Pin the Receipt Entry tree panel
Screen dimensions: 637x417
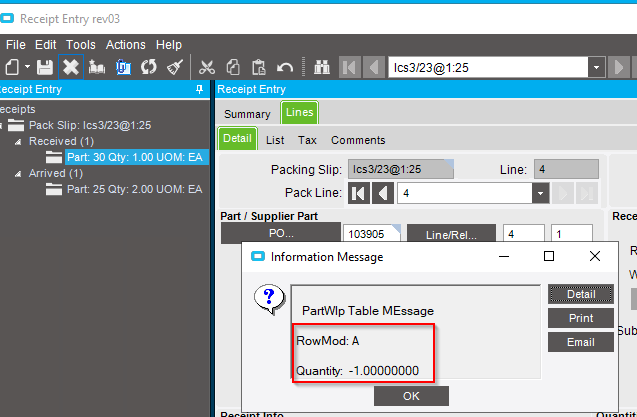[x=199, y=89]
